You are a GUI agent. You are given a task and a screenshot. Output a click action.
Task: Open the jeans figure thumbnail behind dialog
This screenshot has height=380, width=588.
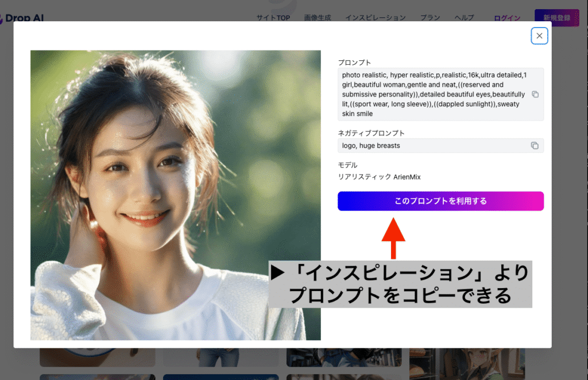click(x=220, y=357)
